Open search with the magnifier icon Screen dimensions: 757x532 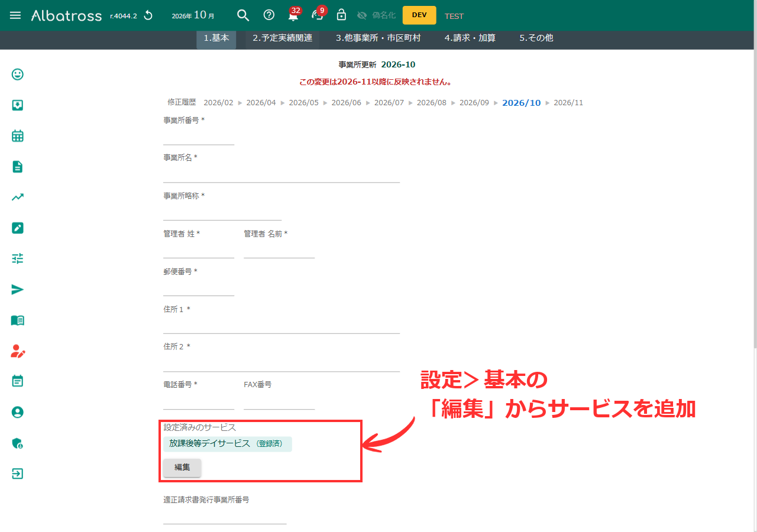pyautogui.click(x=242, y=15)
